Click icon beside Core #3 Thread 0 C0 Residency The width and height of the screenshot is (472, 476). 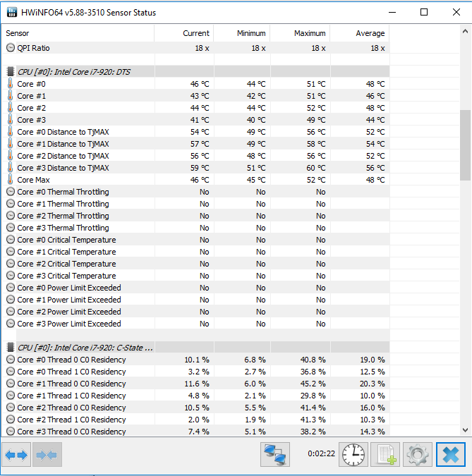[11, 432]
